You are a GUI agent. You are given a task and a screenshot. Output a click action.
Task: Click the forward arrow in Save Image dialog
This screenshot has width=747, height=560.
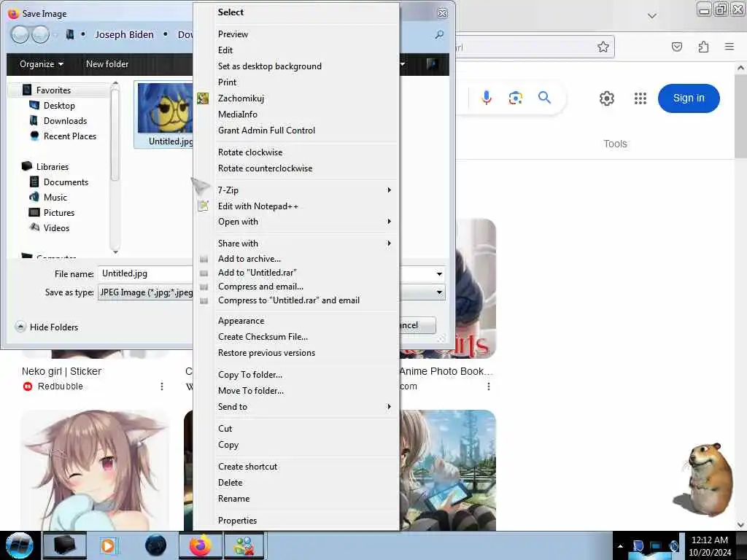click(40, 35)
